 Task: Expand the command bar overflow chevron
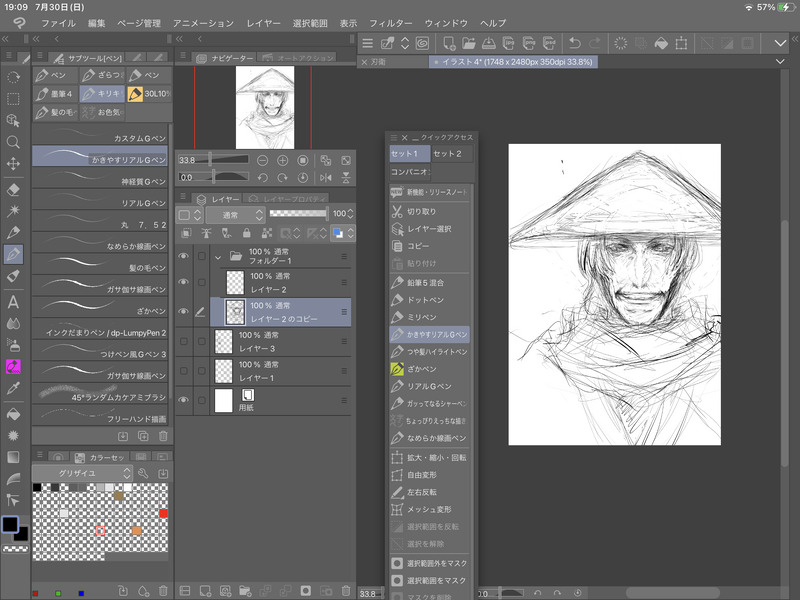(x=781, y=43)
